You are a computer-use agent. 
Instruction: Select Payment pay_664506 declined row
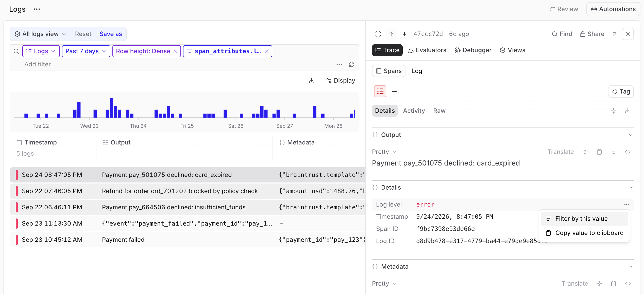(x=188, y=207)
